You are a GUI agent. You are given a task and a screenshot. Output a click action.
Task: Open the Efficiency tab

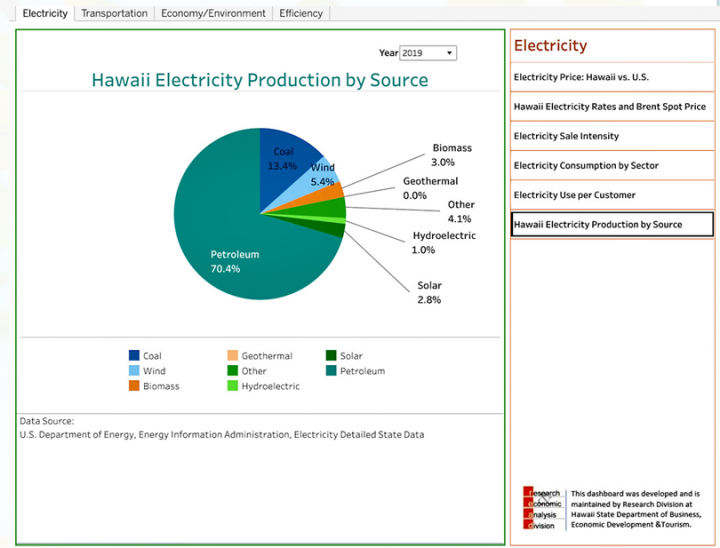(x=301, y=13)
